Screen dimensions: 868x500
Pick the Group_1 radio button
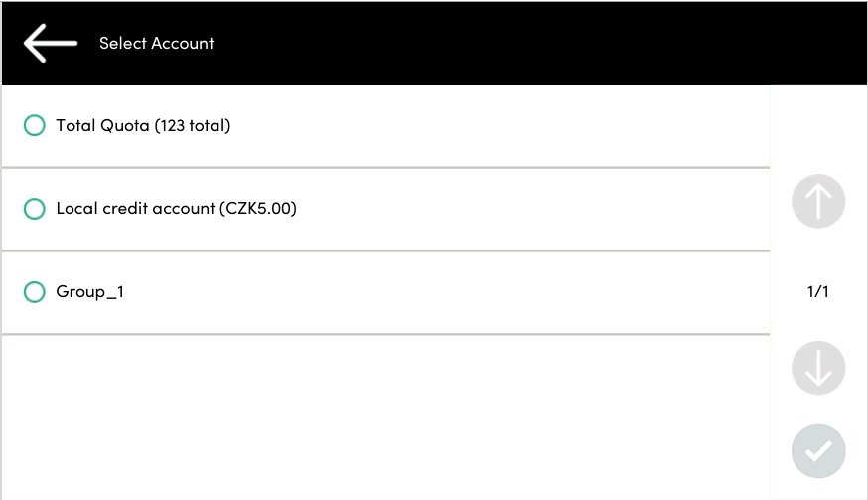[x=35, y=292]
